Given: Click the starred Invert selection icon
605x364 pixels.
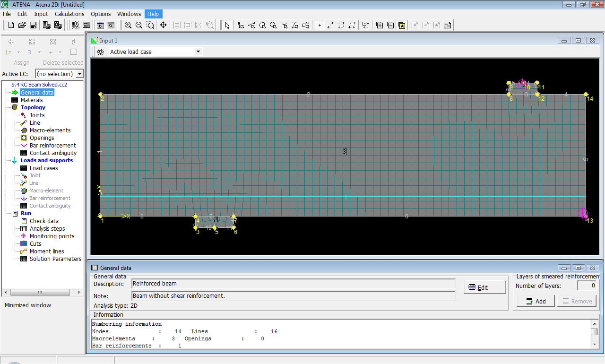Looking at the screenshot, I should click(x=402, y=25).
